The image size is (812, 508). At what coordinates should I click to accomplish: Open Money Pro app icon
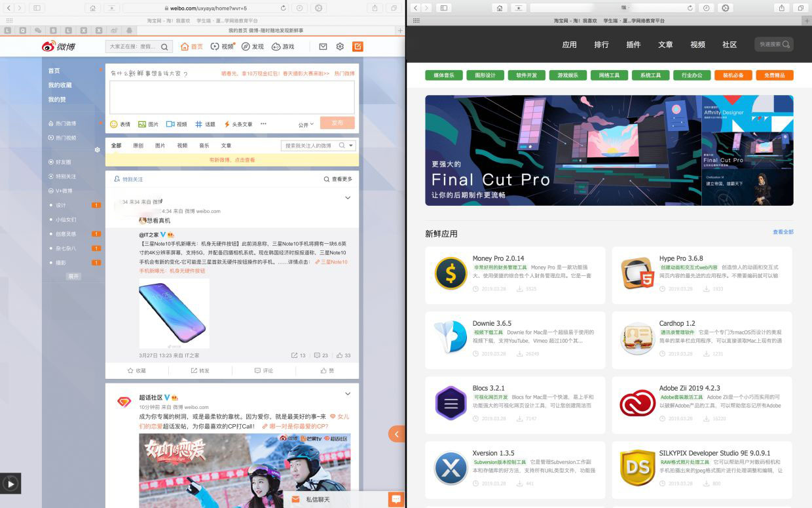tap(451, 274)
